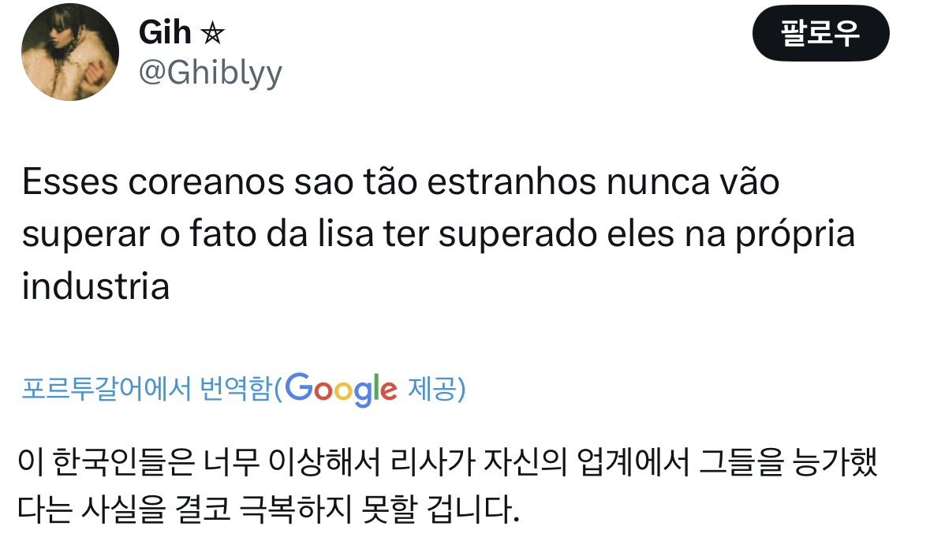Open the Gih profile picture

(x=70, y=50)
